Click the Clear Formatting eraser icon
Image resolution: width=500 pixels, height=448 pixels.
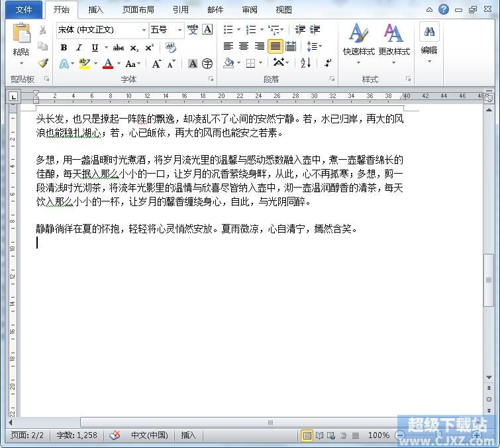171,48
